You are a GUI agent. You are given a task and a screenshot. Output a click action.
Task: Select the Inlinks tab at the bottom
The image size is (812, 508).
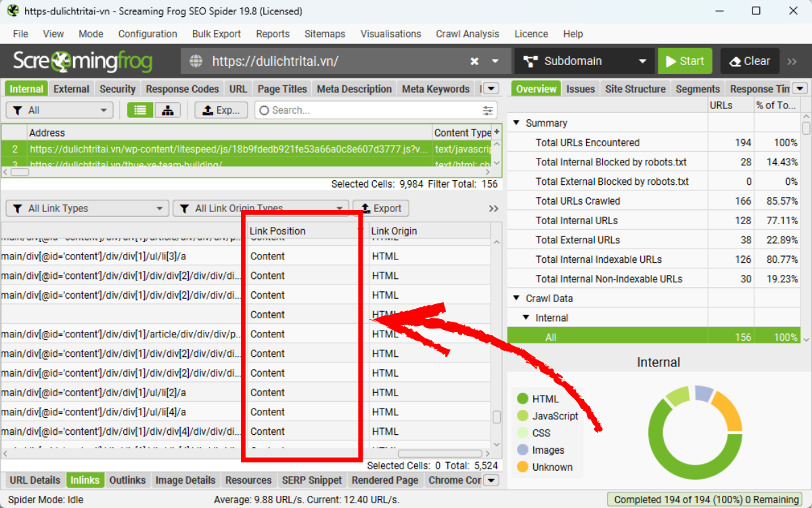(x=85, y=480)
